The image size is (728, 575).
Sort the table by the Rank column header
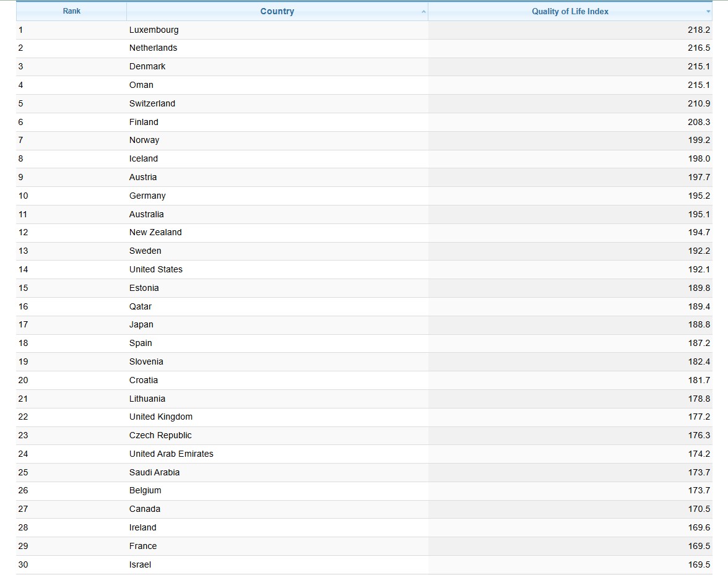(72, 11)
